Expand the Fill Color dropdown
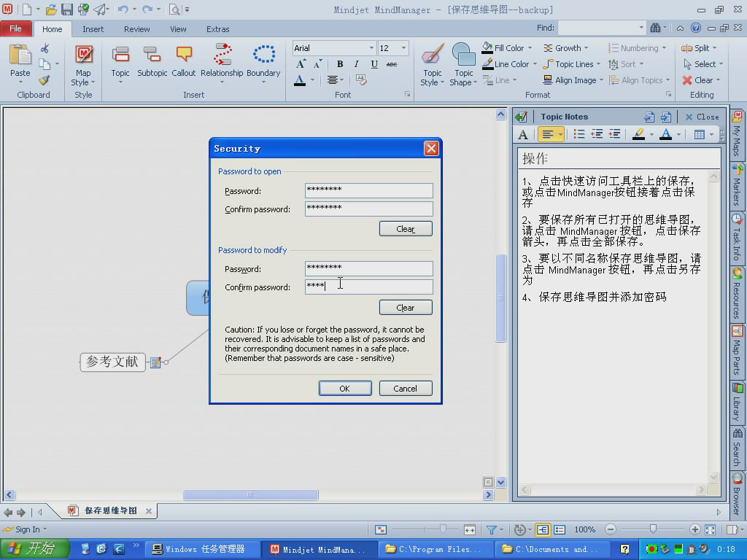Screen dimensions: 747x560 tap(530, 48)
